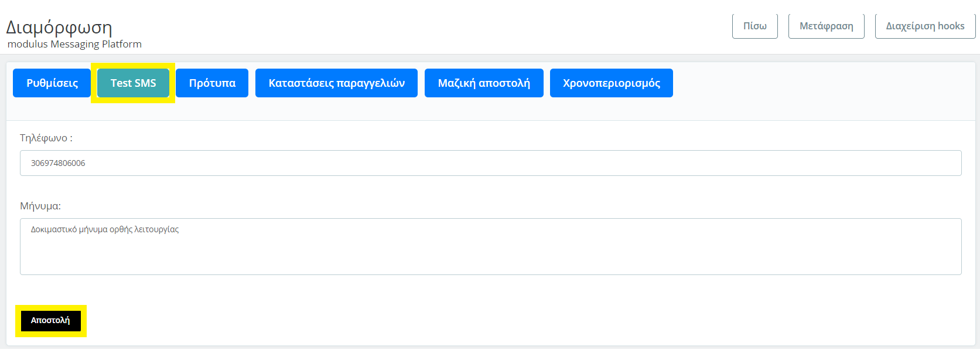Open the Μετάφραση translation page
Screen dimensions: 980x363
coord(826,26)
